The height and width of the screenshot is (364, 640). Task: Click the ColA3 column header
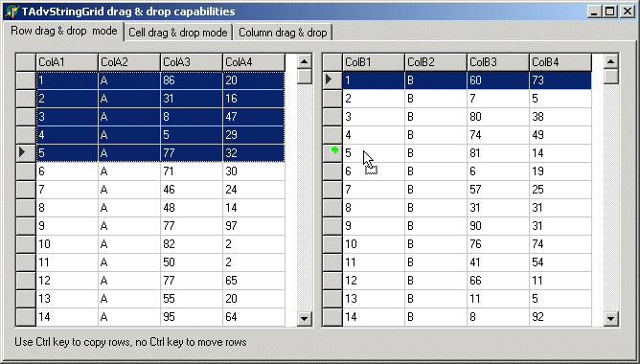tap(192, 62)
